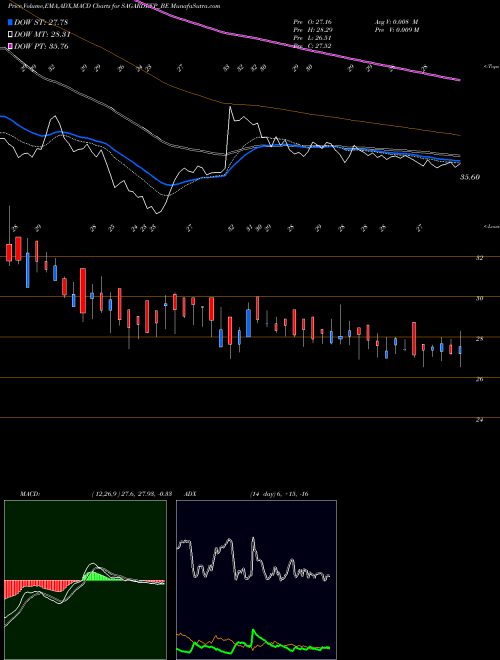Click the 32 price axis label
Viewport: 500px width, 660px height.
coord(479,258)
